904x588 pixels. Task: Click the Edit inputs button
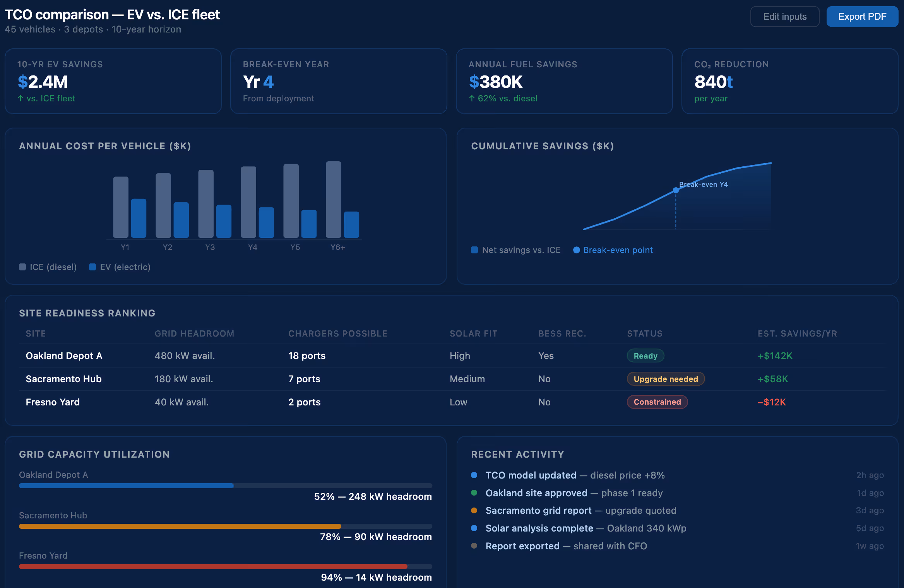pyautogui.click(x=784, y=17)
